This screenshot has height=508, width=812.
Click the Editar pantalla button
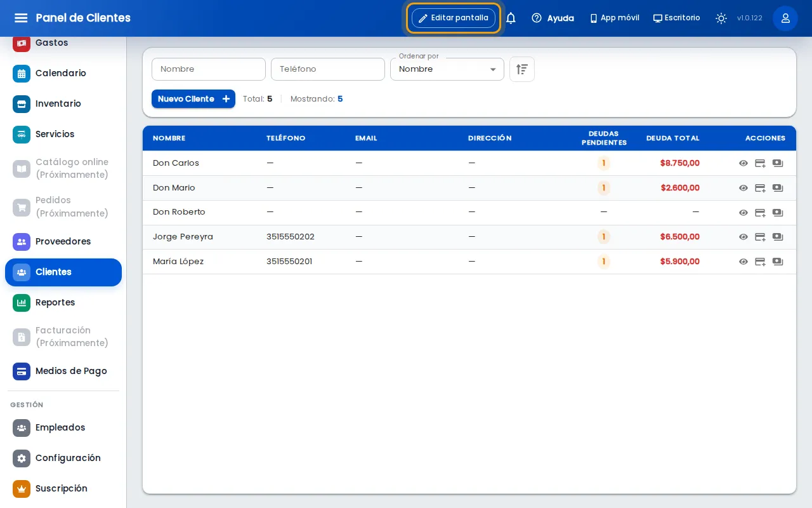454,18
